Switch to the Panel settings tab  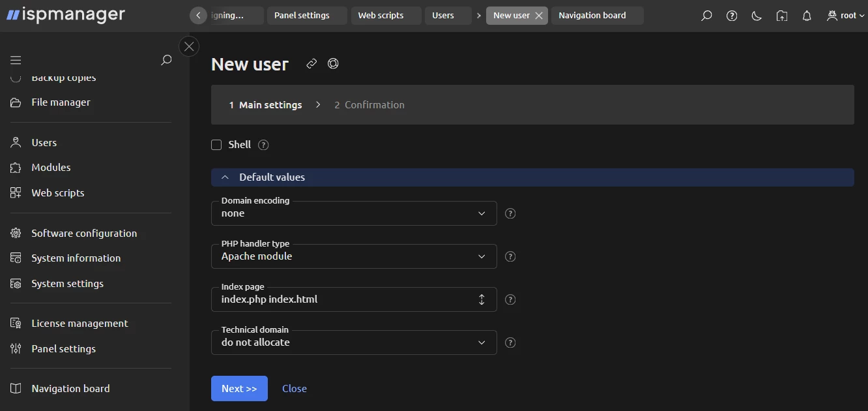point(307,15)
